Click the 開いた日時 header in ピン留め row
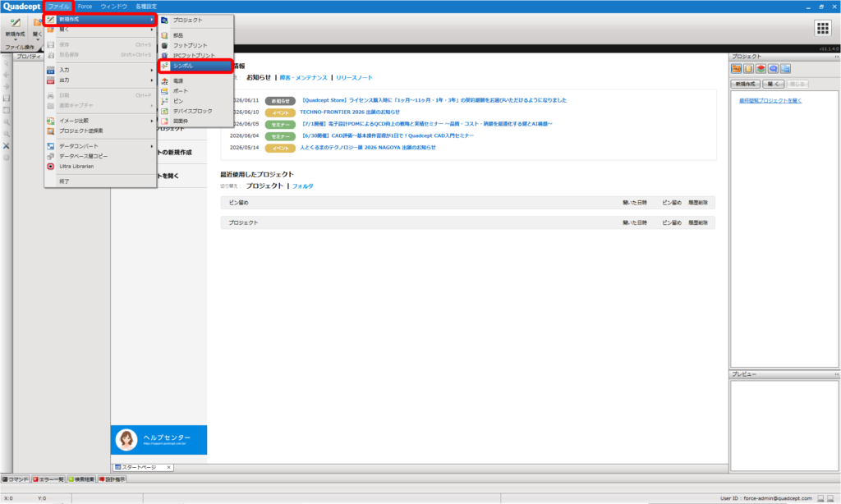841x504 pixels. click(x=635, y=203)
